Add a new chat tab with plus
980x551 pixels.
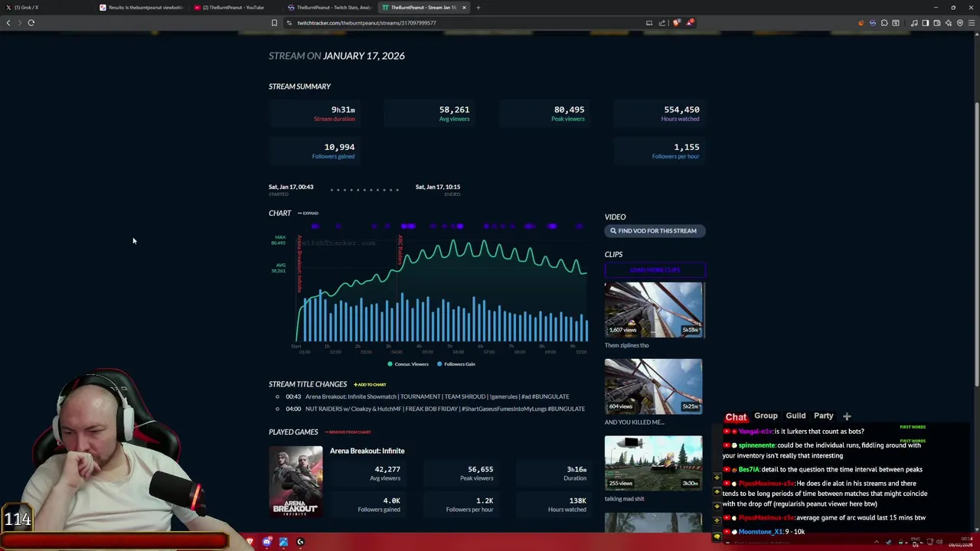coord(847,416)
